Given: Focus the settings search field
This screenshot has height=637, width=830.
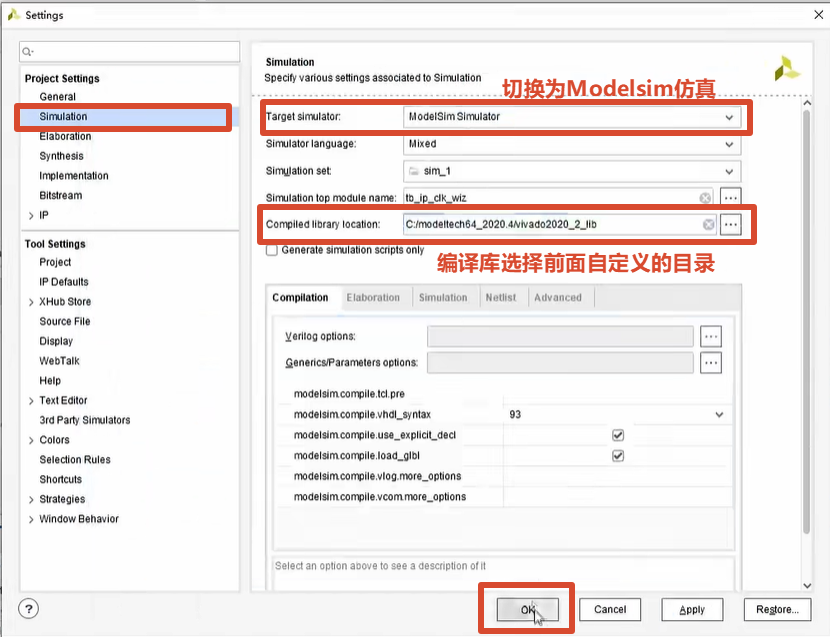Looking at the screenshot, I should 130,51.
